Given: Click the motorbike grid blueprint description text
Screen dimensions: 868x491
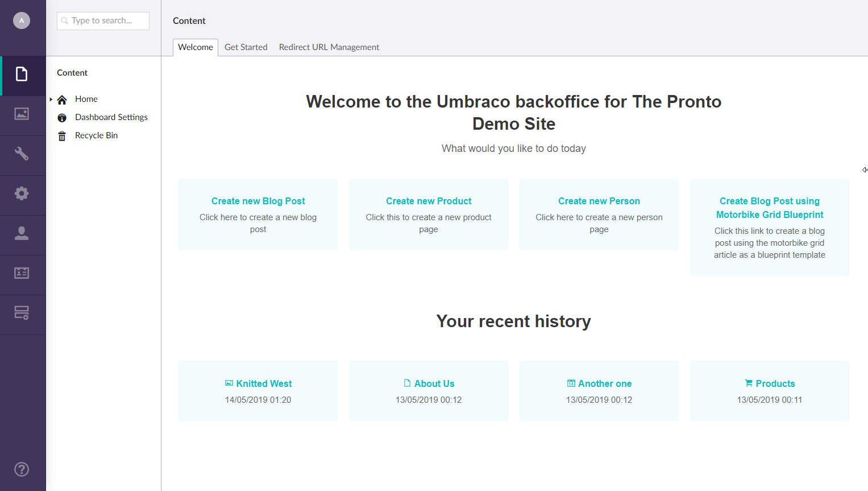Looking at the screenshot, I should coord(770,243).
